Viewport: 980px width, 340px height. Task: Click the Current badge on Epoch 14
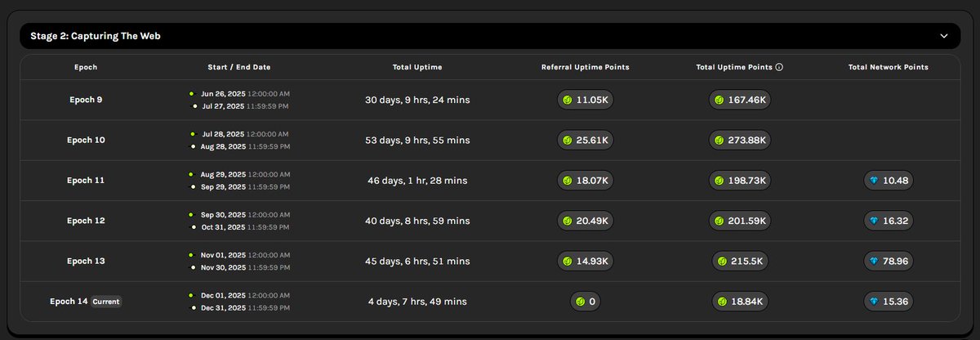pyautogui.click(x=105, y=302)
